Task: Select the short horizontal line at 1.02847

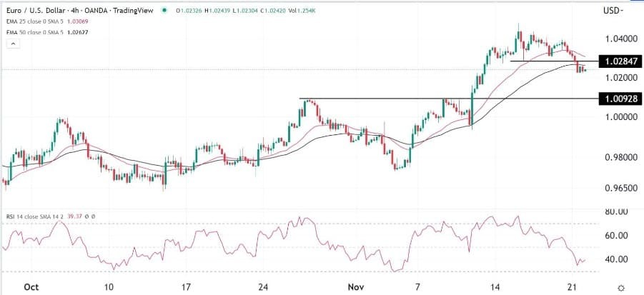Action: (x=555, y=61)
